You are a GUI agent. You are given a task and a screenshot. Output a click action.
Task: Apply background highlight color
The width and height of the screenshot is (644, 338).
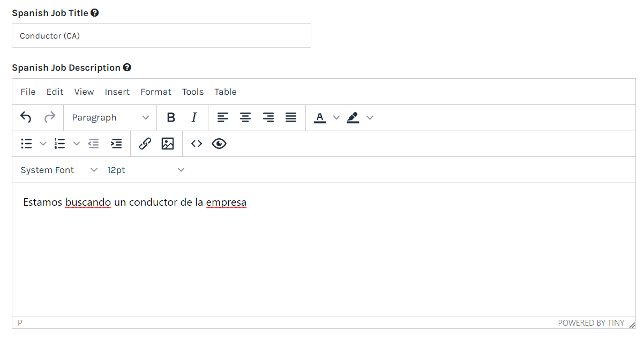click(x=353, y=117)
